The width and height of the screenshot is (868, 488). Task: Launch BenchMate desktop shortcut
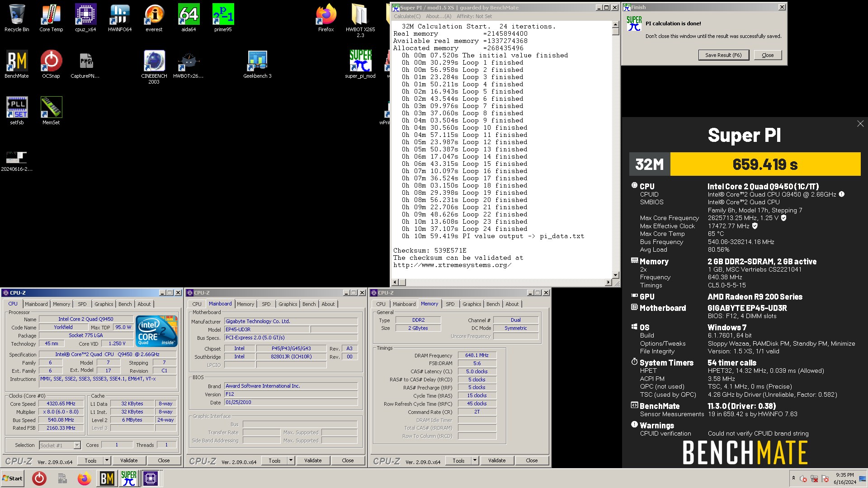point(17,65)
